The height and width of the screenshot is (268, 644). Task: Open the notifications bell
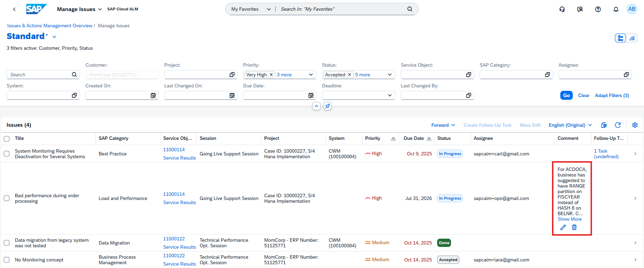pyautogui.click(x=616, y=9)
